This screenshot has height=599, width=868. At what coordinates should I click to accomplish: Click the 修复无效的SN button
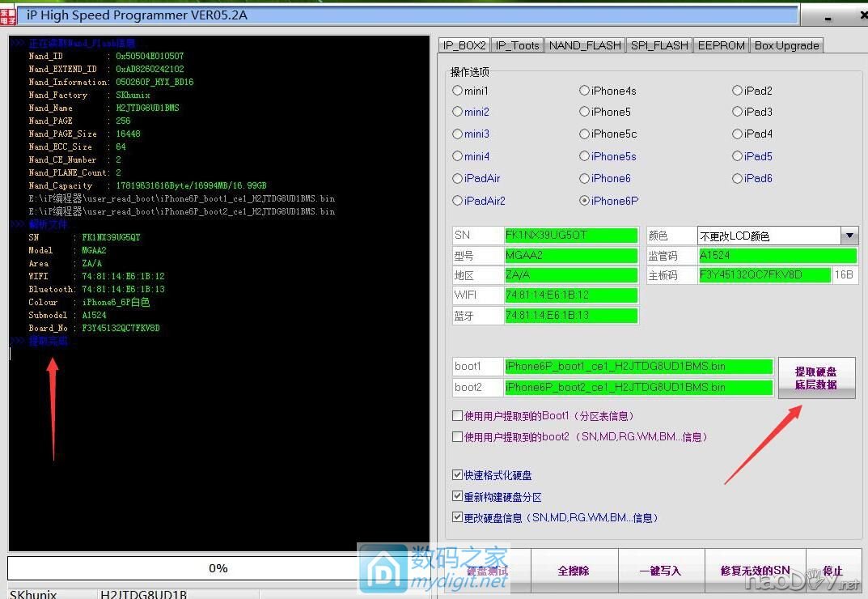(754, 571)
